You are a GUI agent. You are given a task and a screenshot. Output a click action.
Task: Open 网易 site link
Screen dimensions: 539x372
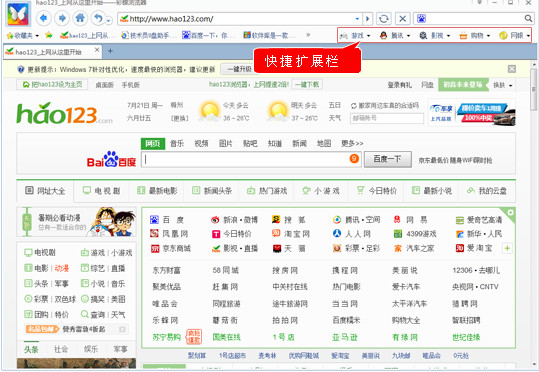coord(411,220)
